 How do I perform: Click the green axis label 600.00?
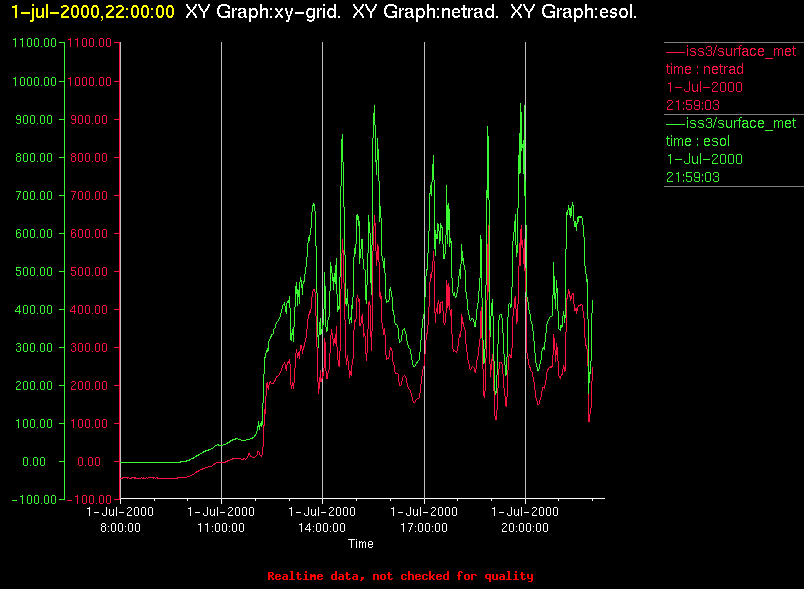34,233
